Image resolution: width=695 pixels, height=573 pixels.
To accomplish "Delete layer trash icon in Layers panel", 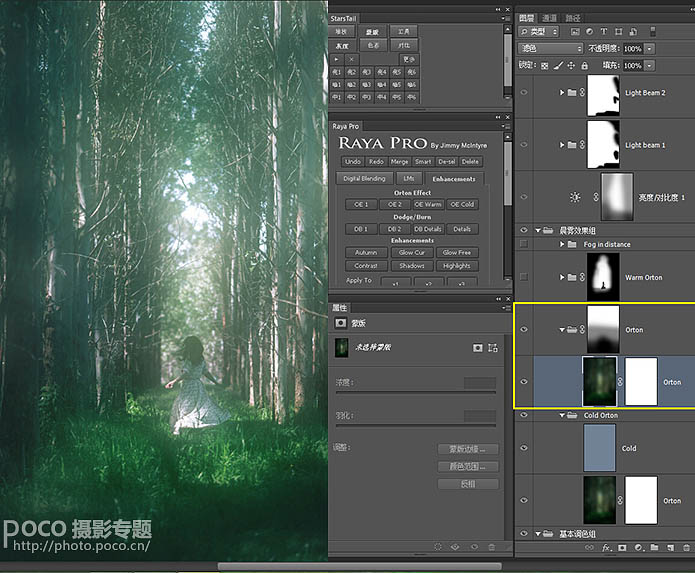I will click(686, 548).
